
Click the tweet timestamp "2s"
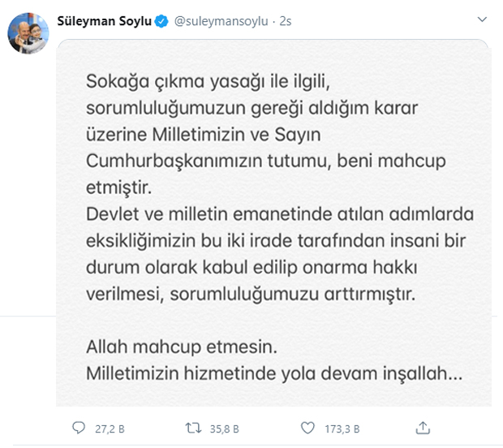[x=285, y=22]
